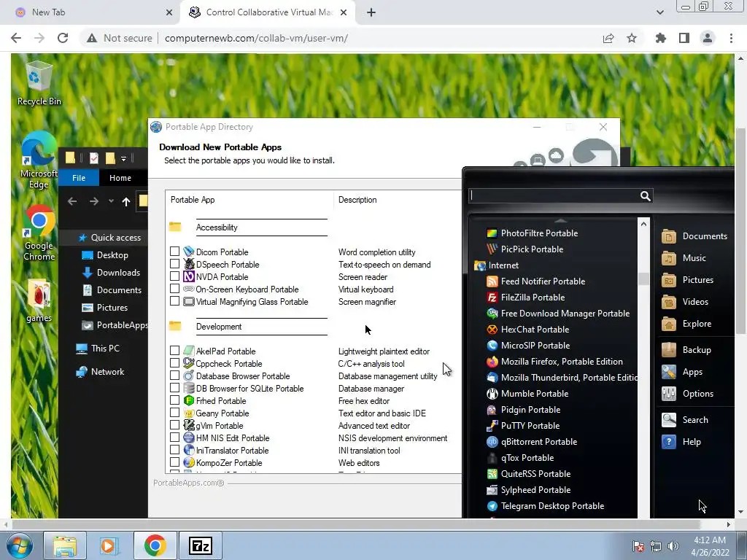Viewport: 747px width, 560px height.
Task: Open Help in PortableApps menu
Action: coord(682,442)
